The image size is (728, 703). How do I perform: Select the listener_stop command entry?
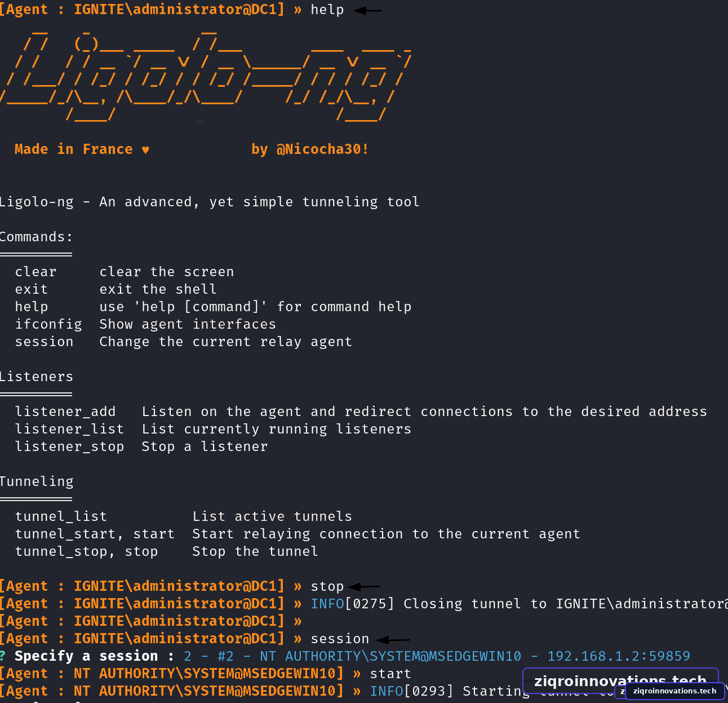click(69, 447)
